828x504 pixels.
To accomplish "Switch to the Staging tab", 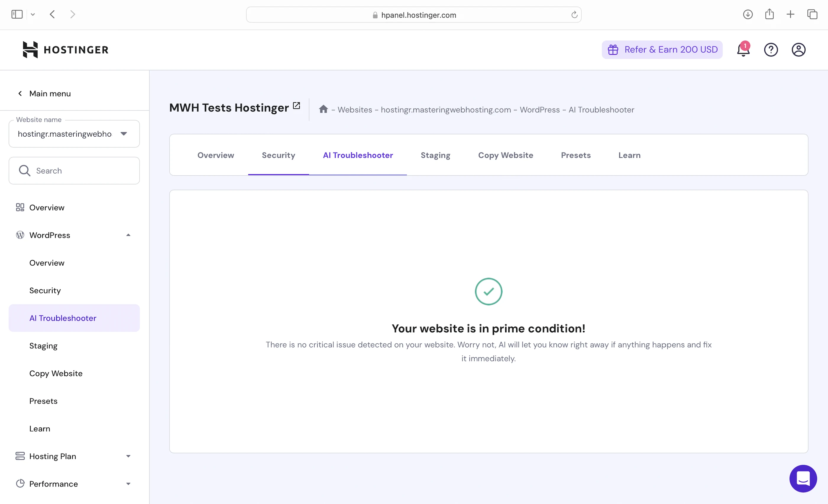I will [435, 155].
